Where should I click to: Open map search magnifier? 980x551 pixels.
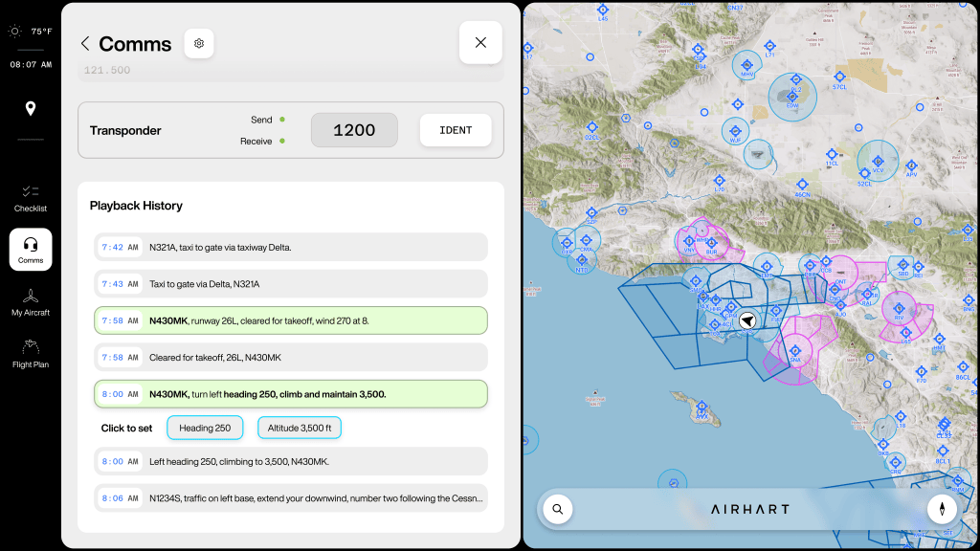tap(558, 509)
